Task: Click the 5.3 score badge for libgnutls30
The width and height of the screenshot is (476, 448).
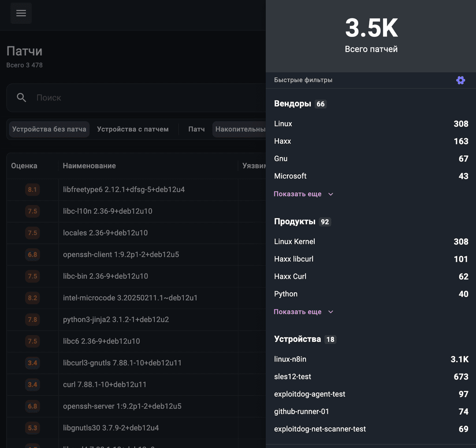Action: point(33,428)
